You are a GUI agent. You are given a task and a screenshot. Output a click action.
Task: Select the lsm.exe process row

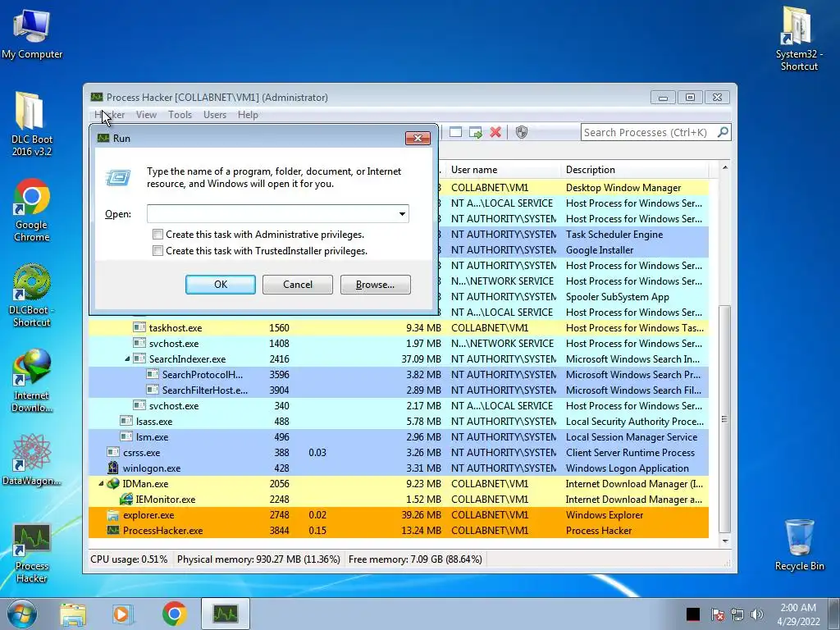[399, 437]
